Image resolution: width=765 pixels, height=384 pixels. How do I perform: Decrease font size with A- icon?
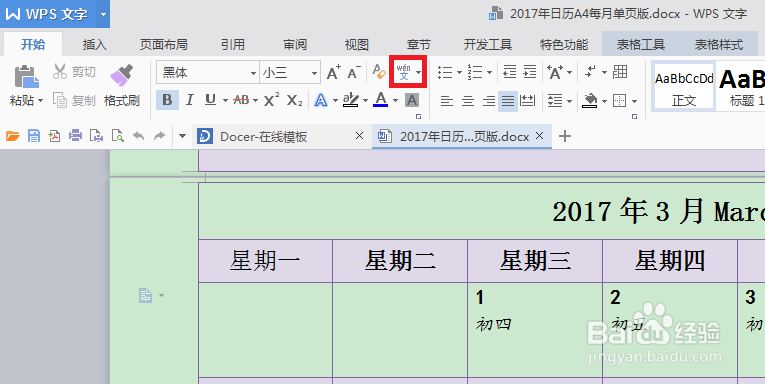(354, 73)
